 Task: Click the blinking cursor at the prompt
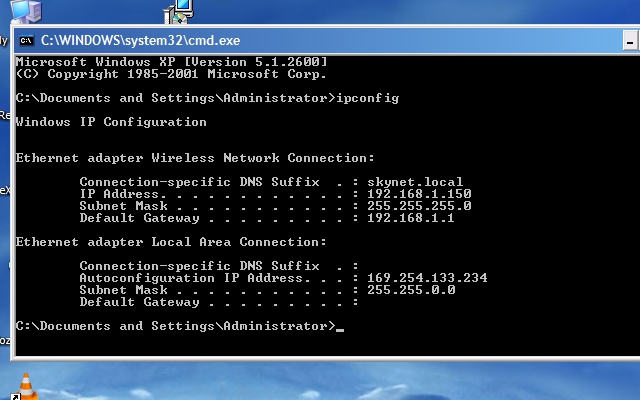340,330
